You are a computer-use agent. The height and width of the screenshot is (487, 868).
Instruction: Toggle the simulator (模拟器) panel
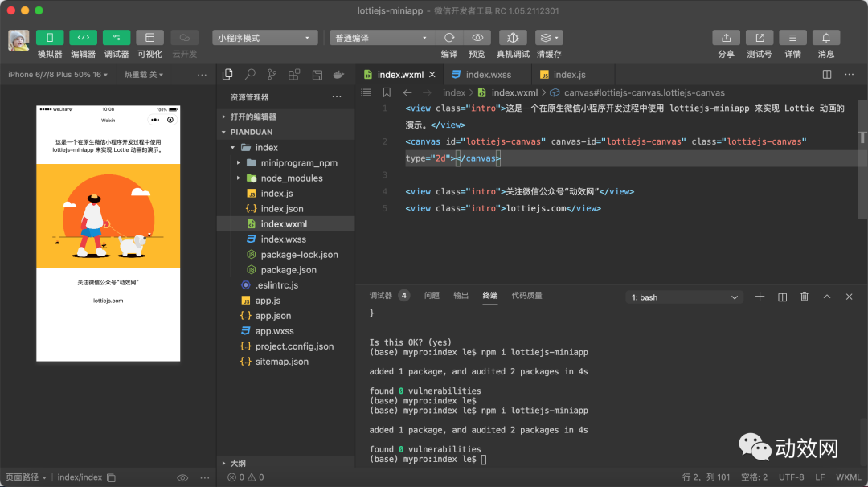pos(50,38)
